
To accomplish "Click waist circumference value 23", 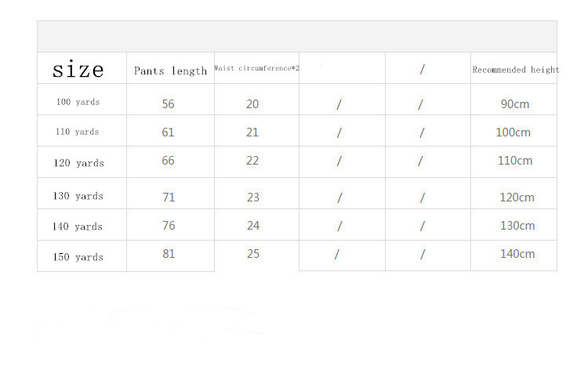I will point(253,198).
